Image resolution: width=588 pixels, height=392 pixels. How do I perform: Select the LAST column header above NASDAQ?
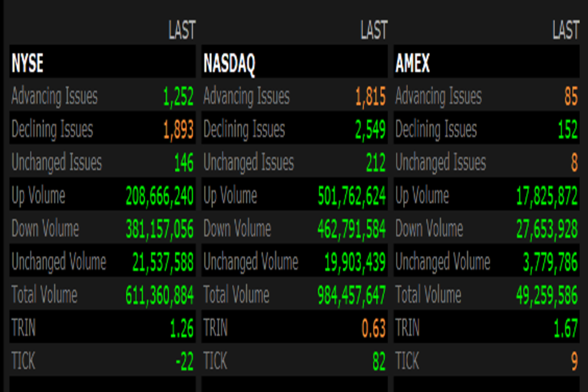374,30
